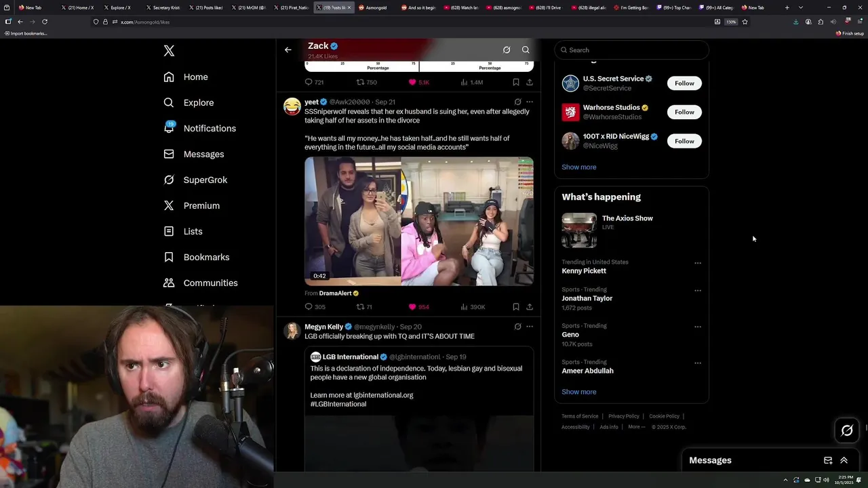Show more suggested accounts to follow
The width and height of the screenshot is (868, 488).
pyautogui.click(x=578, y=167)
